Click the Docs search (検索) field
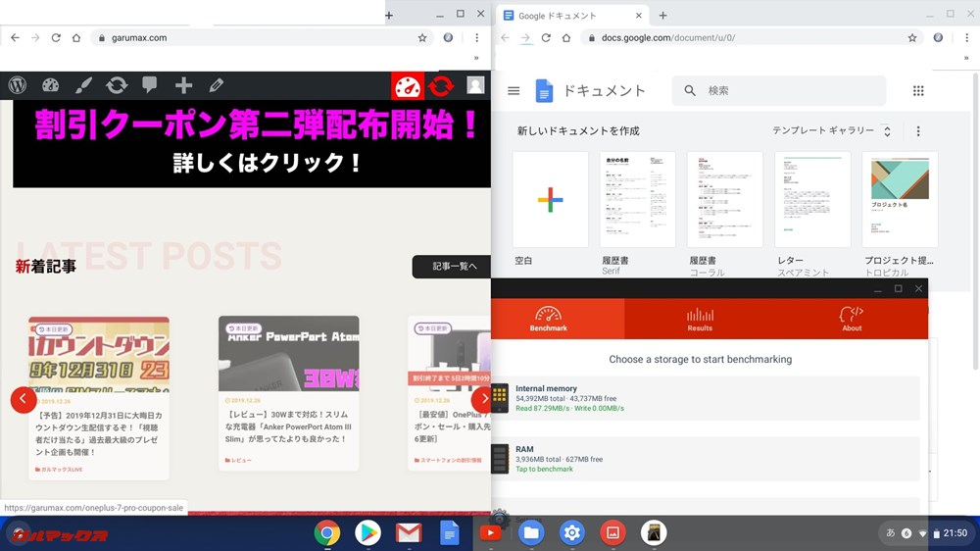Viewport: 980px width, 551px height. [x=779, y=90]
